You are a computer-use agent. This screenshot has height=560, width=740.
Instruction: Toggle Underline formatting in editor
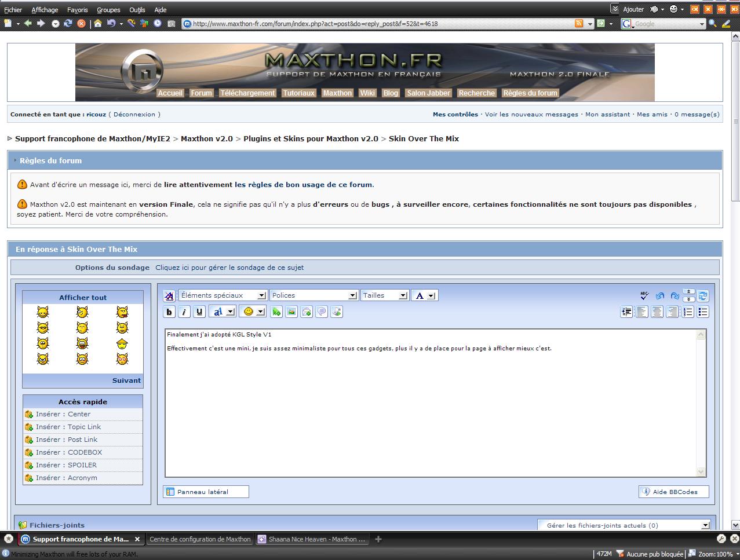[x=199, y=312]
